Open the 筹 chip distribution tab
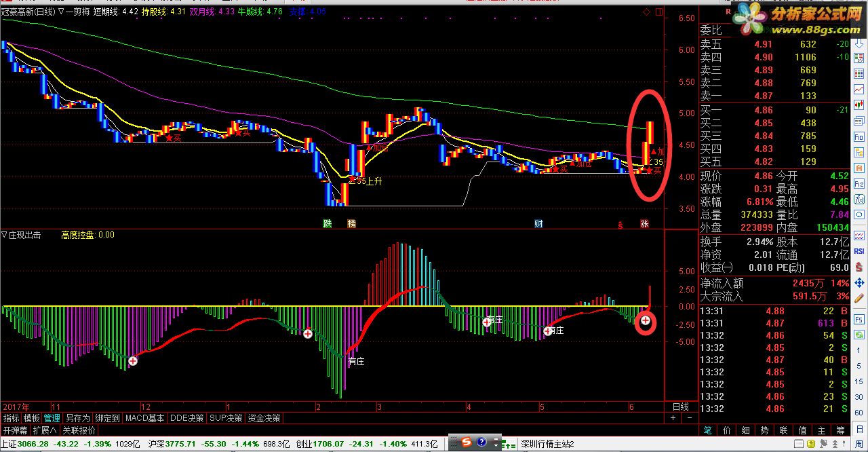The image size is (868, 452). 840,430
